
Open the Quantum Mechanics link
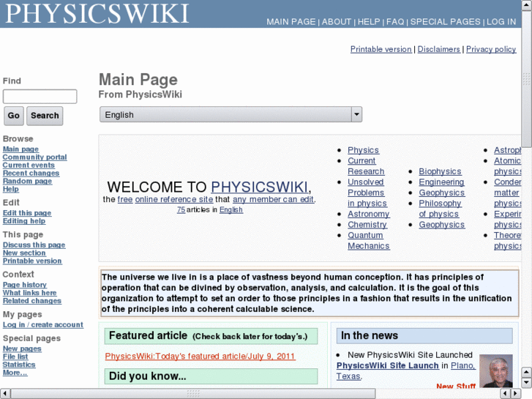coord(369,240)
